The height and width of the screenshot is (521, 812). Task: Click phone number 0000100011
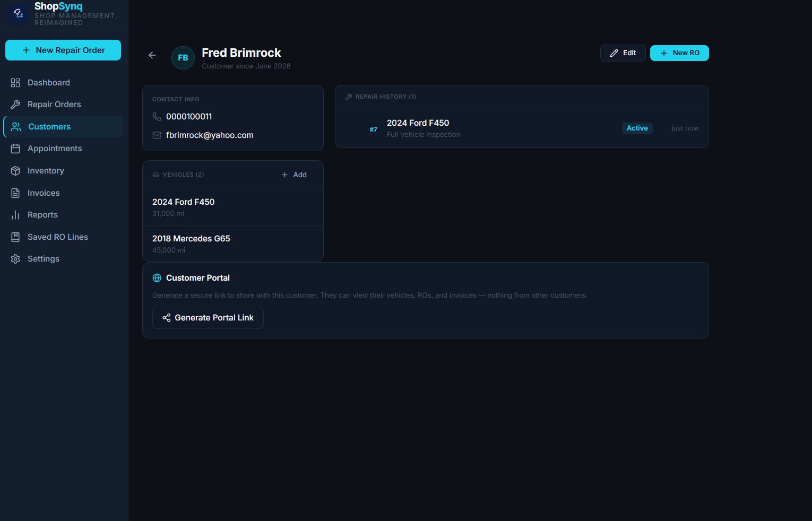[189, 116]
